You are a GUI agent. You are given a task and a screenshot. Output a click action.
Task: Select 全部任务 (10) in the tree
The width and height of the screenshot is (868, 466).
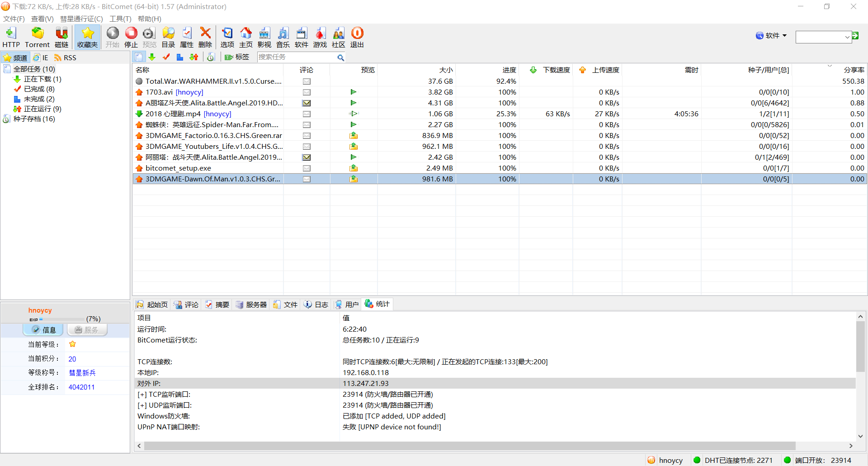34,69
